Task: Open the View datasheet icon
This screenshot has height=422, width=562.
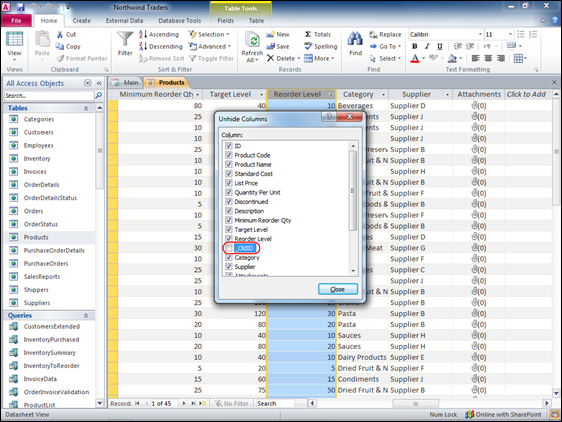Action: [14, 38]
